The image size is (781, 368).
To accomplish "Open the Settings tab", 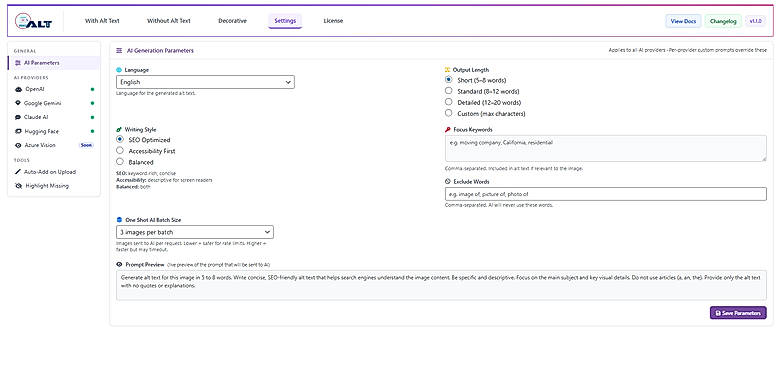I will [x=285, y=21].
